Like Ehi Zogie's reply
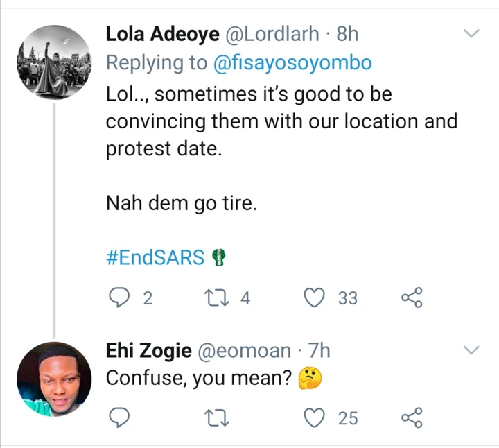Viewport: 499px width, 448px height. 316,418
